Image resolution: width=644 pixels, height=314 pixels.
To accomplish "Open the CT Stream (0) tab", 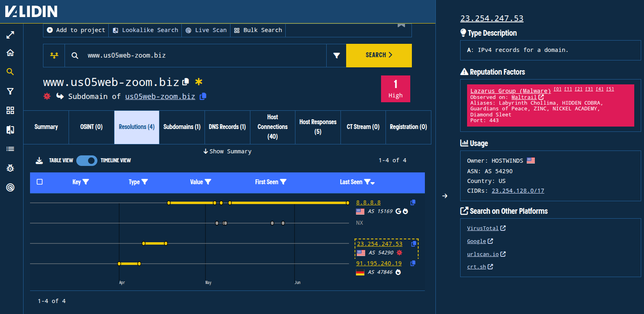I will (363, 127).
